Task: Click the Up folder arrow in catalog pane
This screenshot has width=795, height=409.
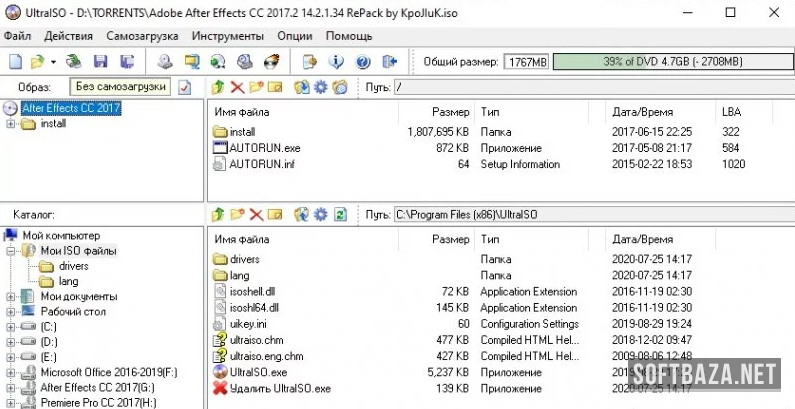Action: [x=218, y=214]
